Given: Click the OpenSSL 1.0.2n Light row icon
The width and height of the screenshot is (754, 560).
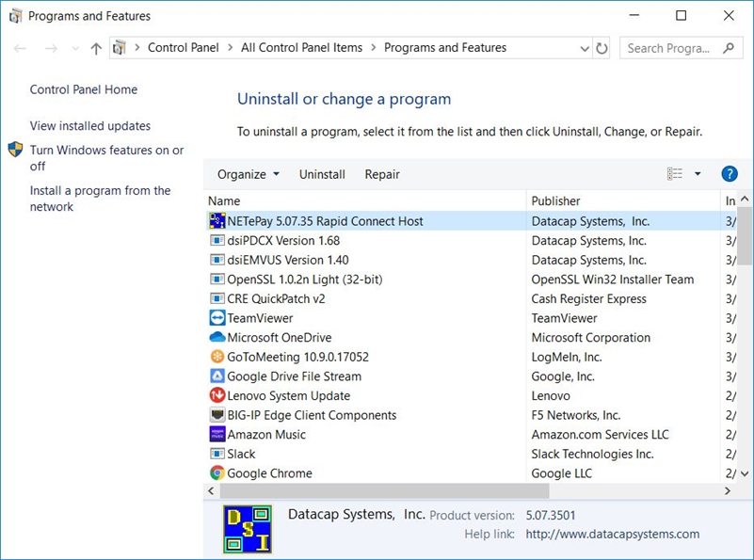Looking at the screenshot, I should coord(217,280).
